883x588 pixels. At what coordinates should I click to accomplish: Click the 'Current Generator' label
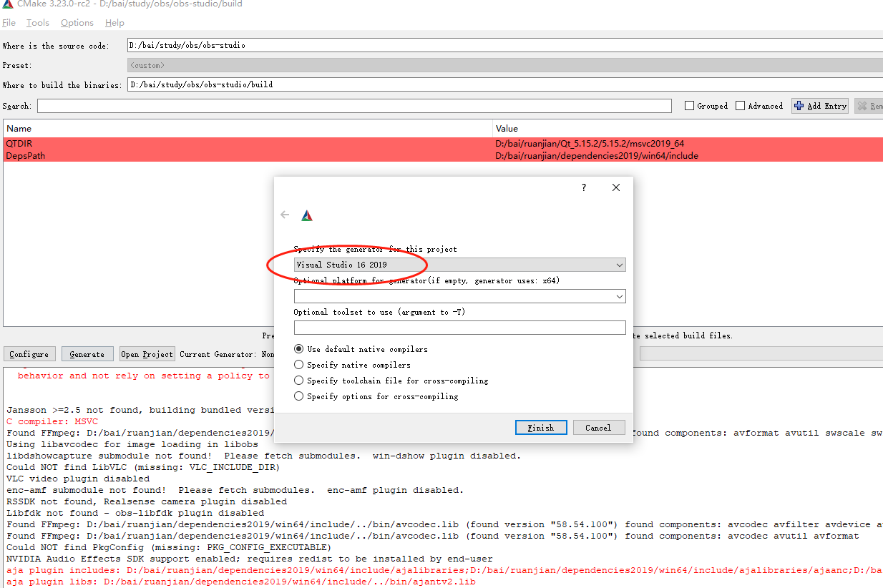pyautogui.click(x=226, y=354)
